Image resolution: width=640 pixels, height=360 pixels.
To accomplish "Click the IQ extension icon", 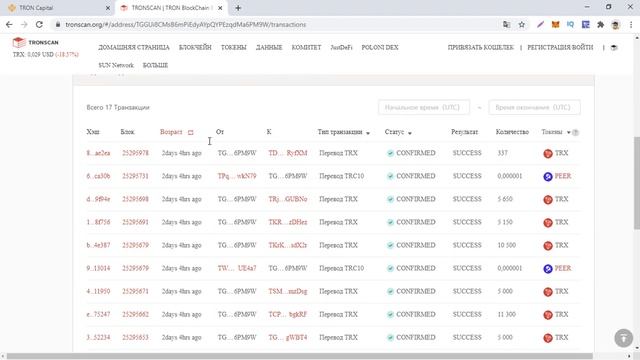I will 570,24.
